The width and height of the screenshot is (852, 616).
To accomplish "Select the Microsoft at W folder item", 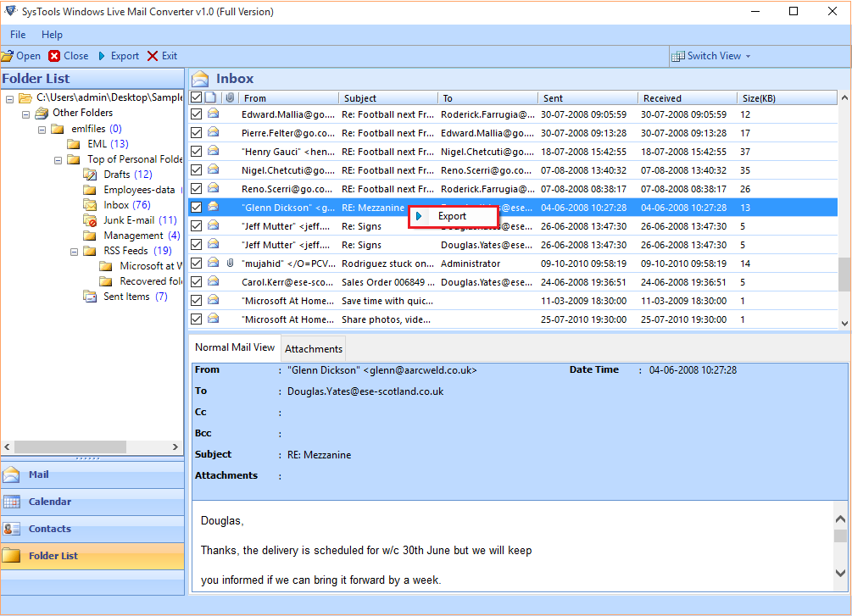I will pos(151,265).
